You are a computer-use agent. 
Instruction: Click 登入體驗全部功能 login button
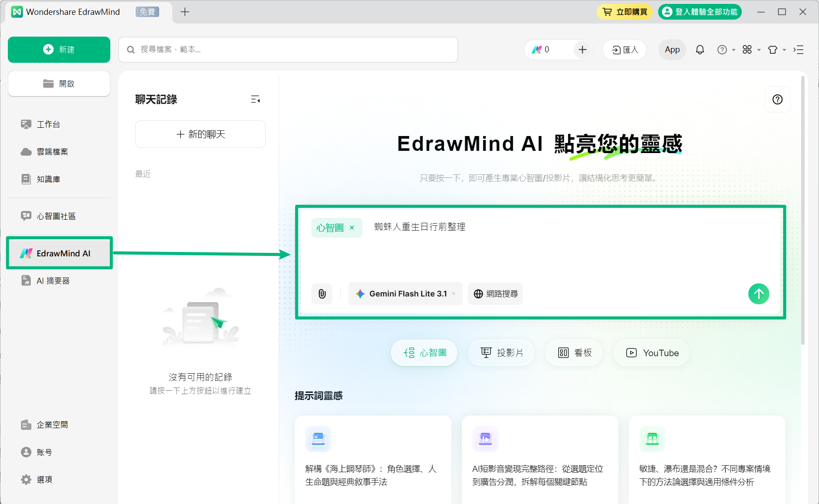pos(700,12)
